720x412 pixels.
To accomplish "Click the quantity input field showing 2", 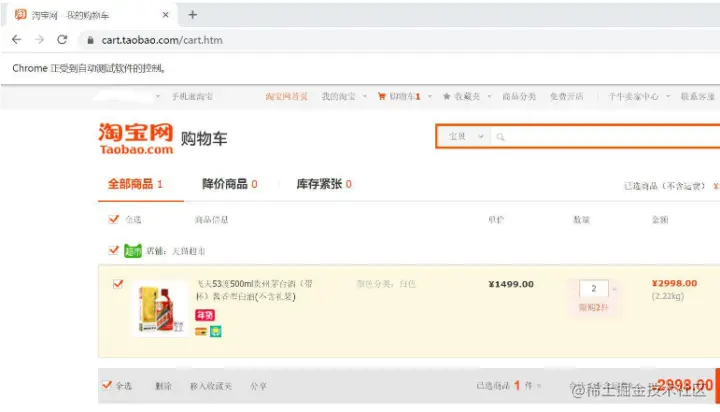I will pyautogui.click(x=594, y=288).
